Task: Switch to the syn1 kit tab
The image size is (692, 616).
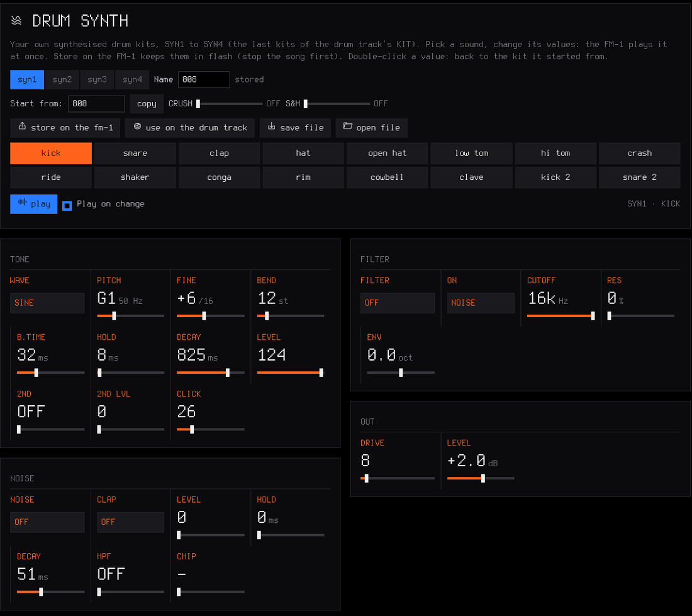Action: 27,79
